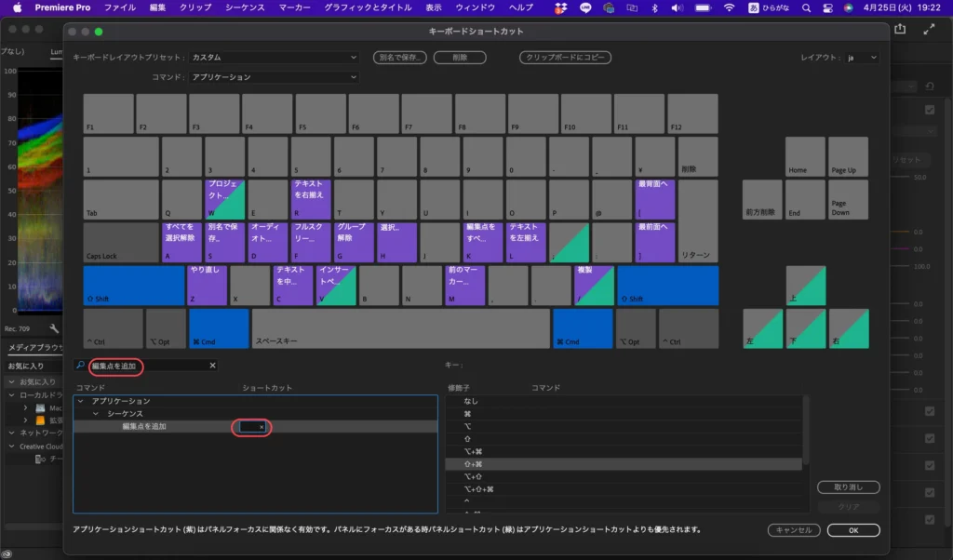Select the up arrow key labeled 上

click(x=806, y=286)
